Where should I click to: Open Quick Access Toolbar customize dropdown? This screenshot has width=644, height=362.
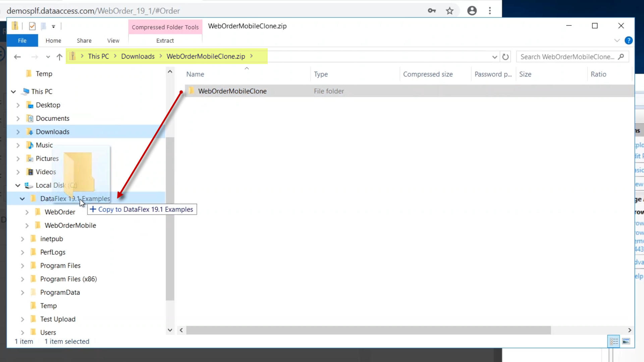[x=53, y=26]
